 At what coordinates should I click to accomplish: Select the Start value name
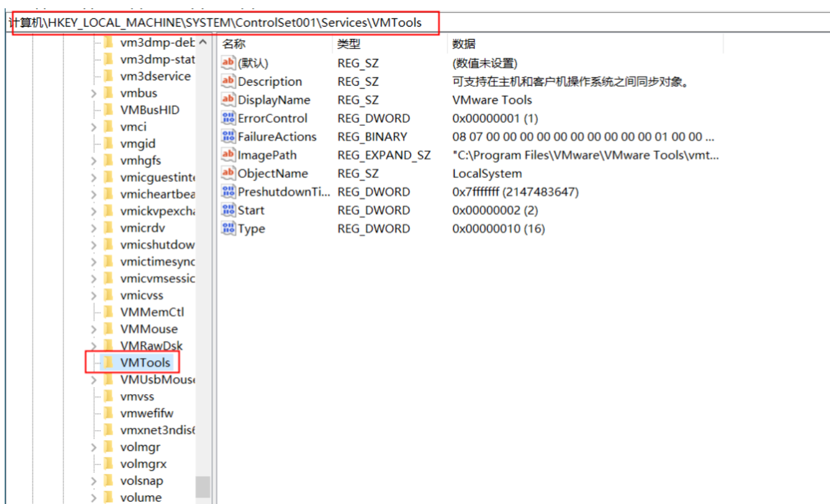(251, 210)
